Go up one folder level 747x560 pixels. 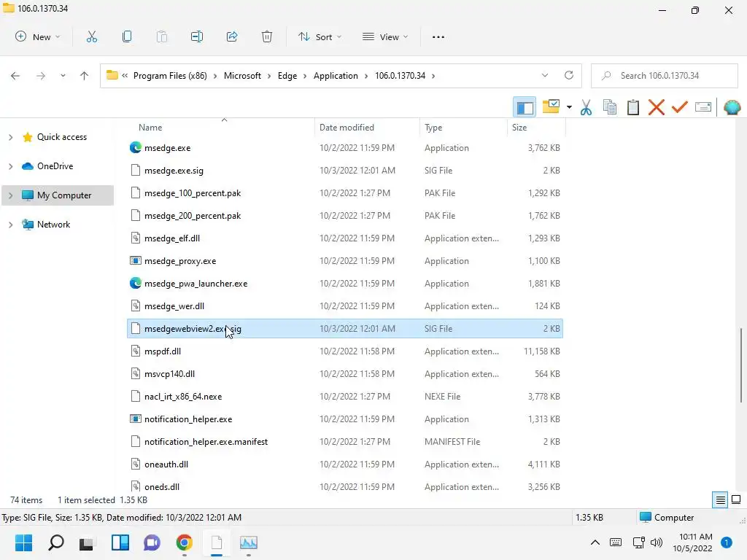(85, 76)
